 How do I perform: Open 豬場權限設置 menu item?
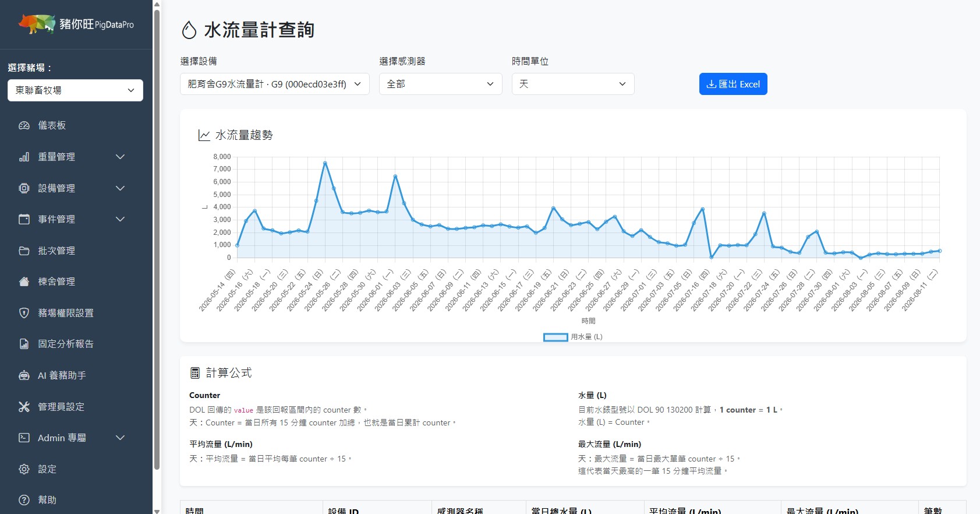tap(66, 313)
